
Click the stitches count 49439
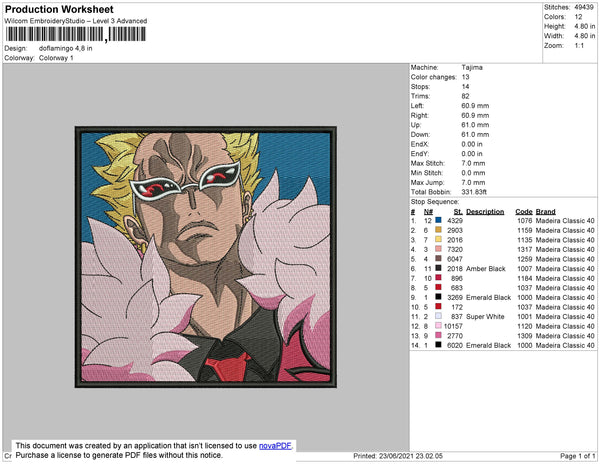pyautogui.click(x=584, y=7)
